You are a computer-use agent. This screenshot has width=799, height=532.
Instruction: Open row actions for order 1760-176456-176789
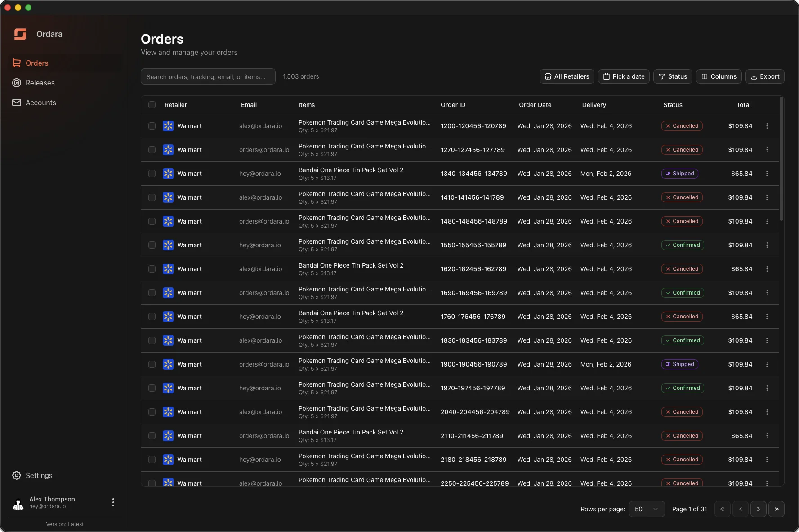point(767,317)
